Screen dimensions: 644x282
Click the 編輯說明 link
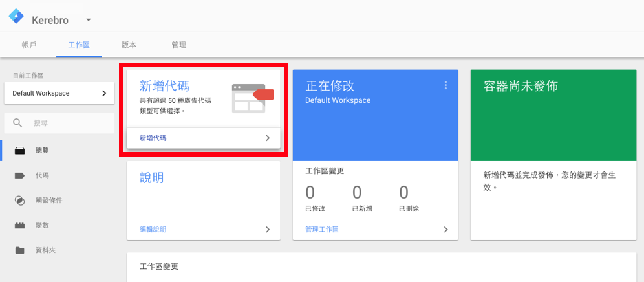point(157,230)
